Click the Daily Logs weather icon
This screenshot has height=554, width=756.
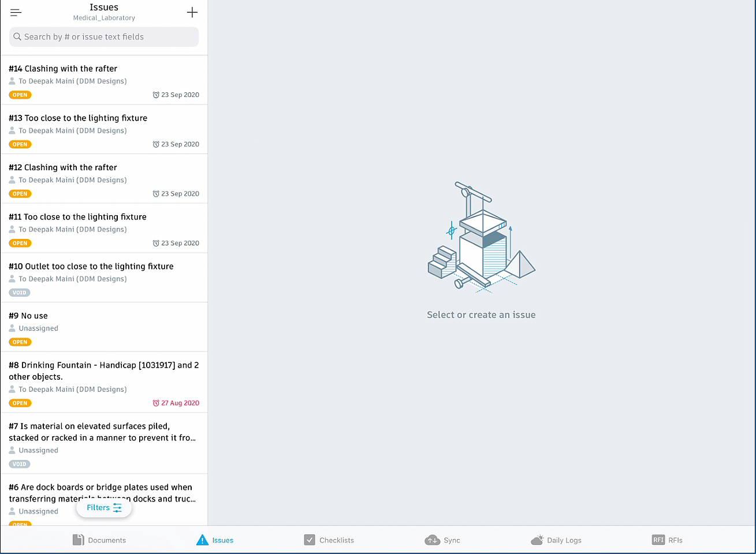pos(537,540)
